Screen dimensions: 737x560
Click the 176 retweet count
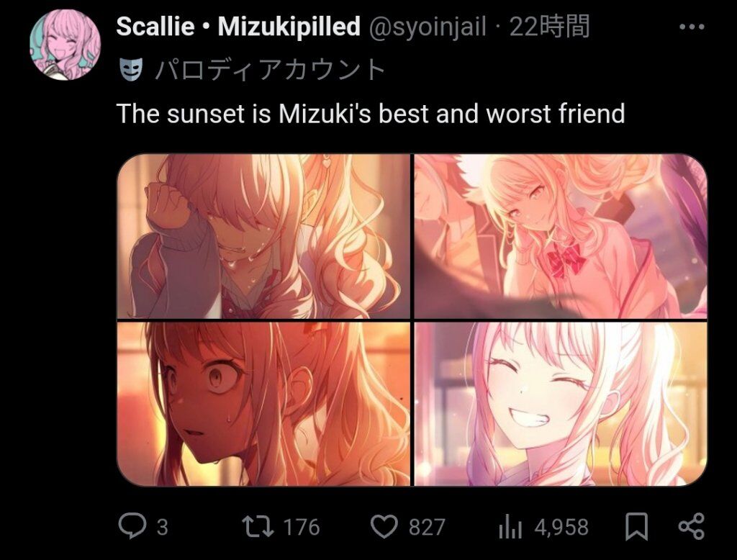coord(302,527)
